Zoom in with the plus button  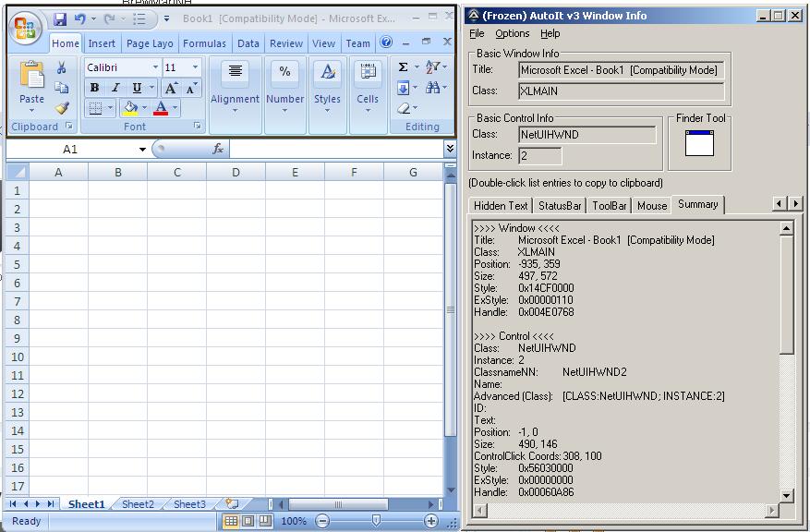(430, 521)
